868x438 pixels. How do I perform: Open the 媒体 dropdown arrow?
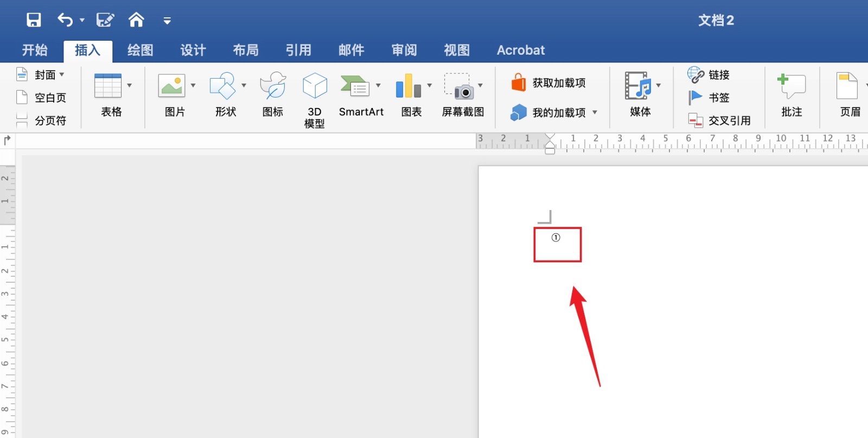tap(658, 86)
